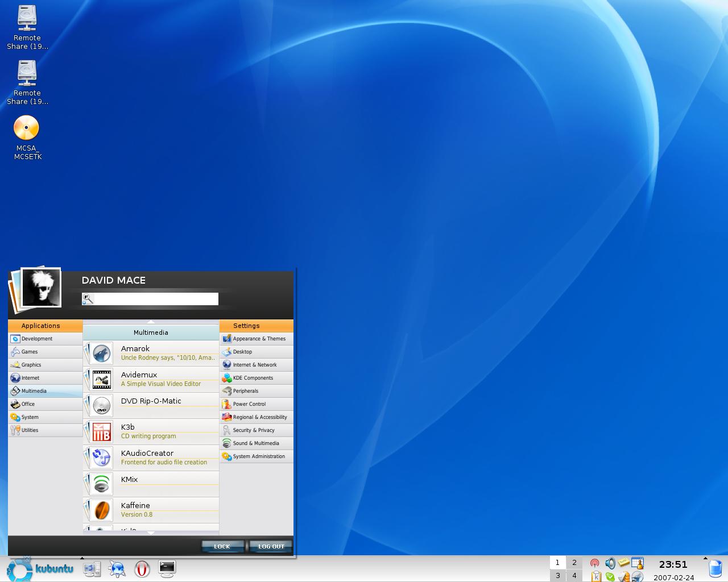Launch Amarok from the Multimedia list
Screen dimensions: 728x582
[151, 353]
